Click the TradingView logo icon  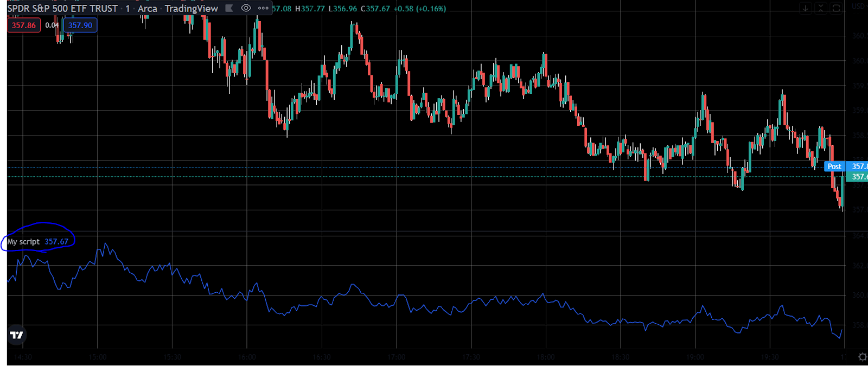coord(17,335)
